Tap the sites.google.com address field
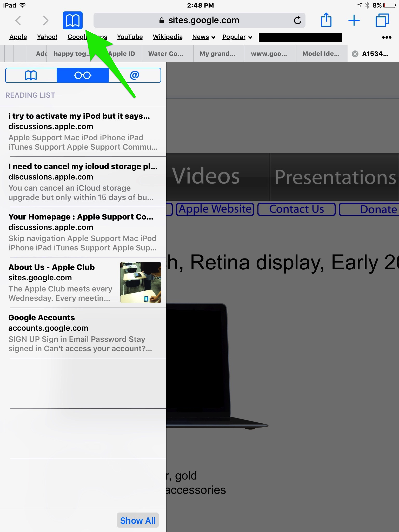Viewport: 399px width, 532px height. pos(199,20)
